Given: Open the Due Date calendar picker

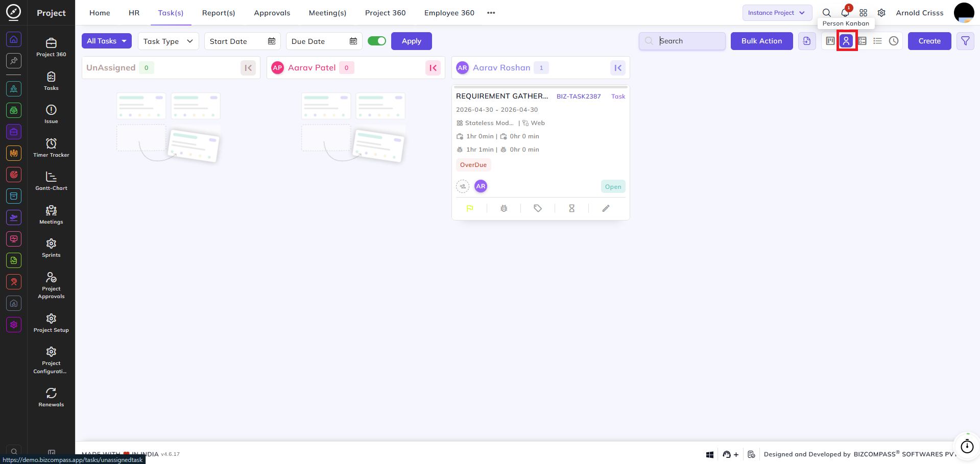Looking at the screenshot, I should [x=353, y=41].
